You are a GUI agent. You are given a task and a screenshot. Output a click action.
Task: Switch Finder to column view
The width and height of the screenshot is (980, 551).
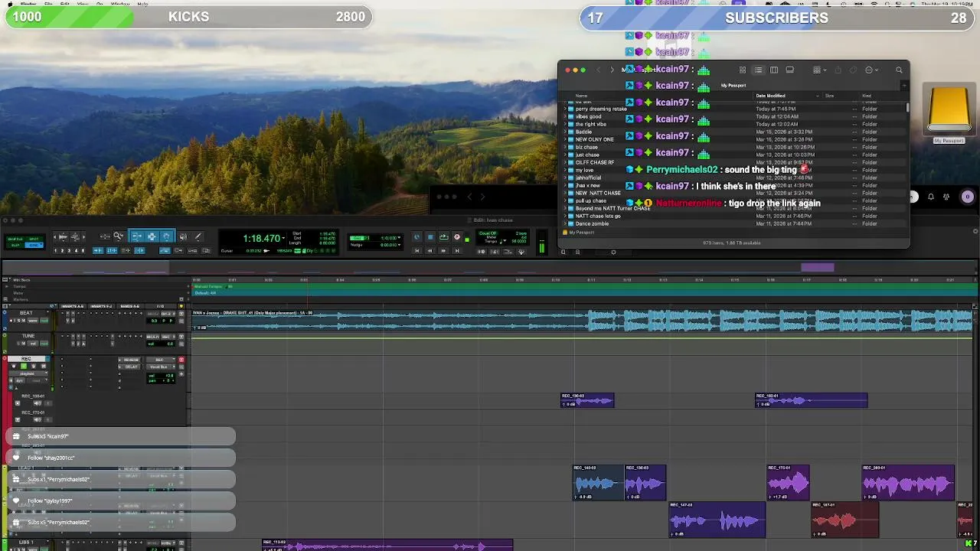click(774, 70)
